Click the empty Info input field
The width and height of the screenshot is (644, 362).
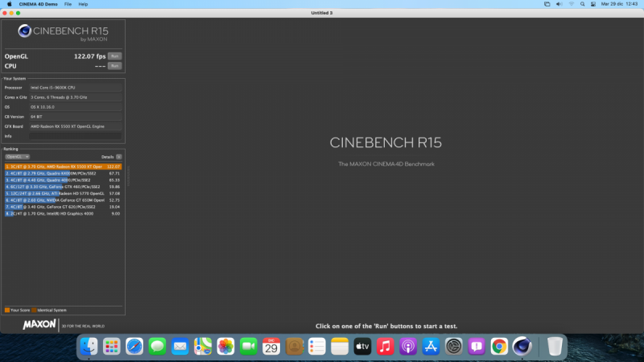[x=75, y=136]
